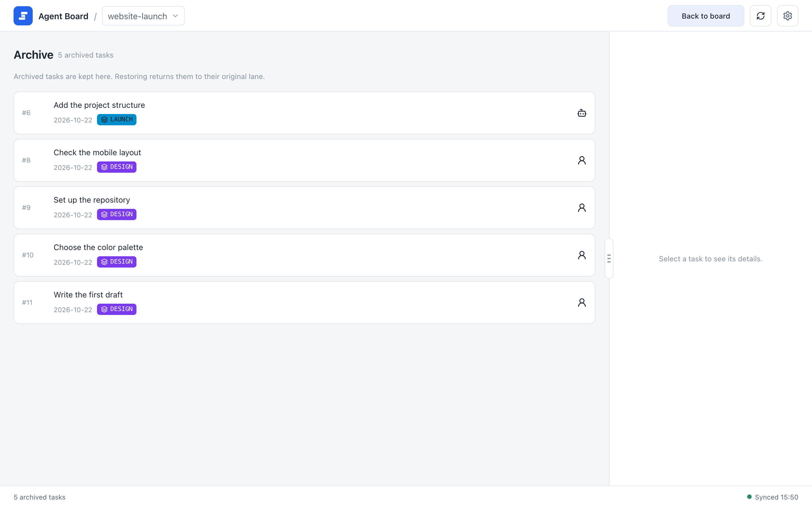
Task: Open settings via the gear icon
Action: 787,16
